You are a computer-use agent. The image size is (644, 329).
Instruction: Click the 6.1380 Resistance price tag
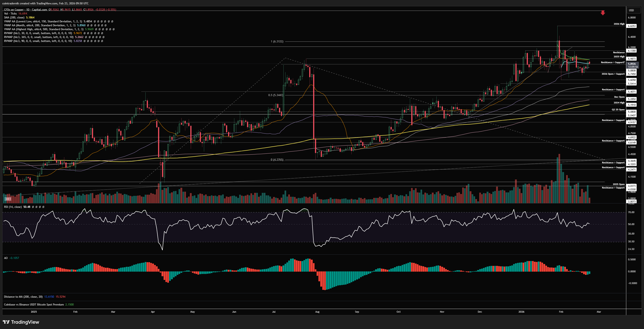tap(632, 51)
